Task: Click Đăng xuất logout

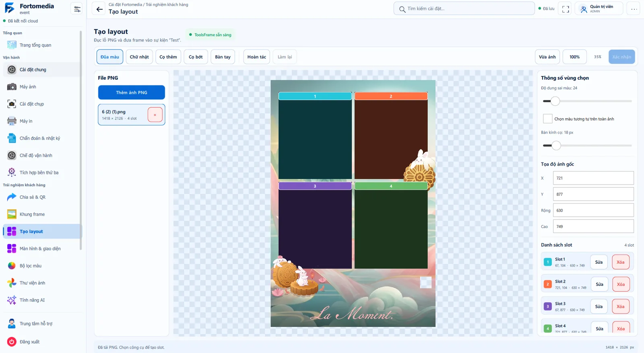Action: coord(42,342)
